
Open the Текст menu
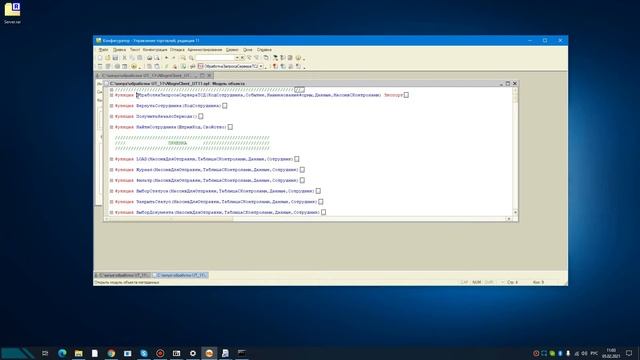click(135, 50)
